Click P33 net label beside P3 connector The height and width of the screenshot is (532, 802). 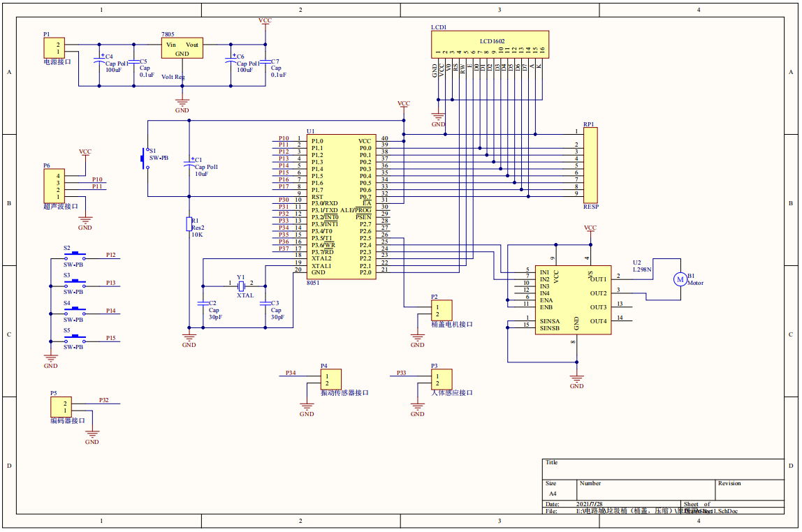[x=402, y=373]
